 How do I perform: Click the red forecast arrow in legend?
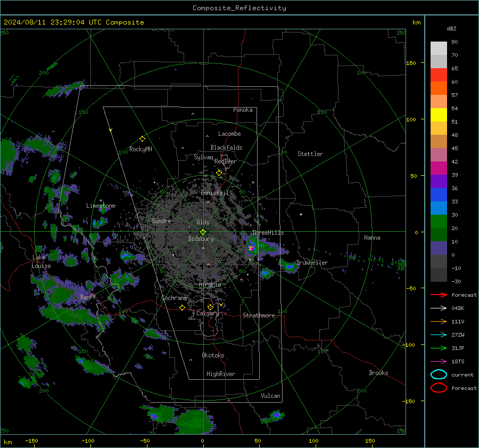(439, 295)
